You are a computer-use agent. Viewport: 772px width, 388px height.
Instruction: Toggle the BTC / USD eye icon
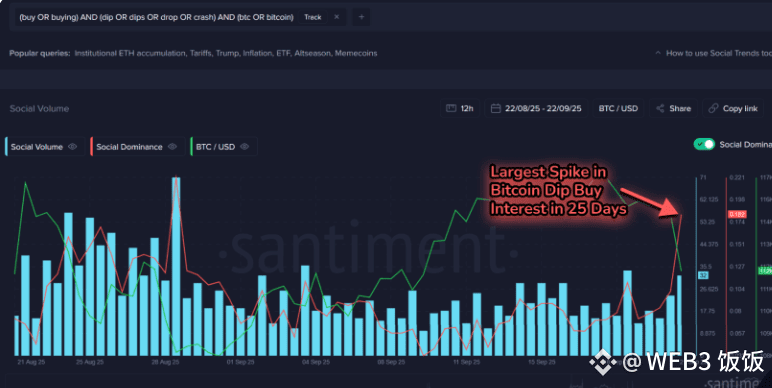245,147
